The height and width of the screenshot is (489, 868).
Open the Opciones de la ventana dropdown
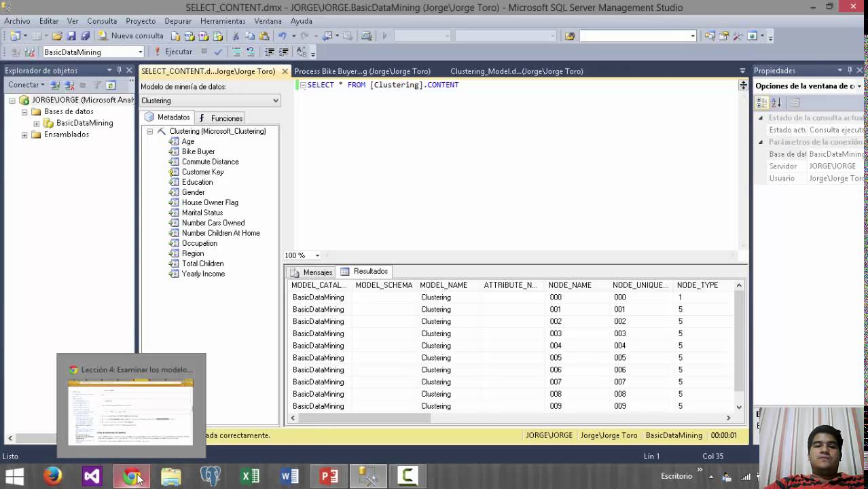point(858,86)
